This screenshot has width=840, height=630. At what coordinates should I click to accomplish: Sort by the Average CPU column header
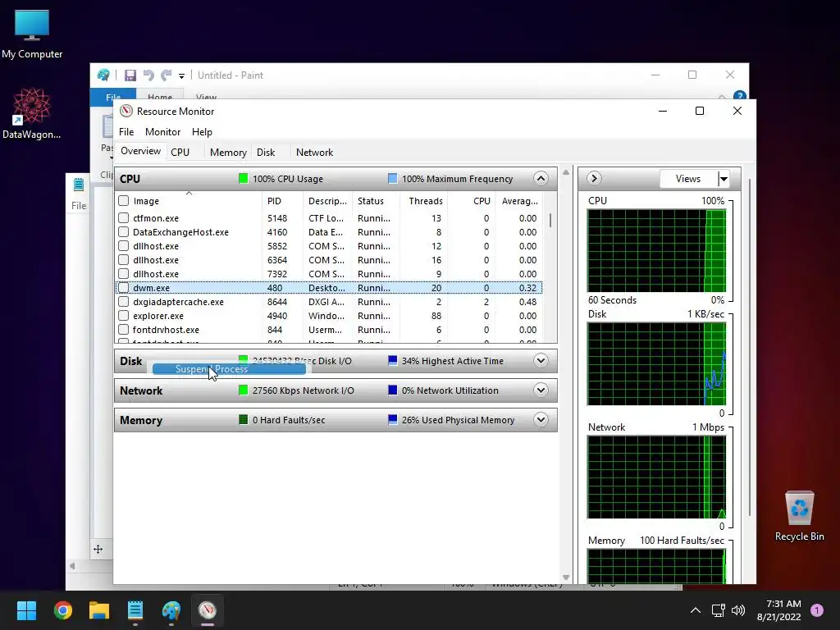(x=519, y=201)
